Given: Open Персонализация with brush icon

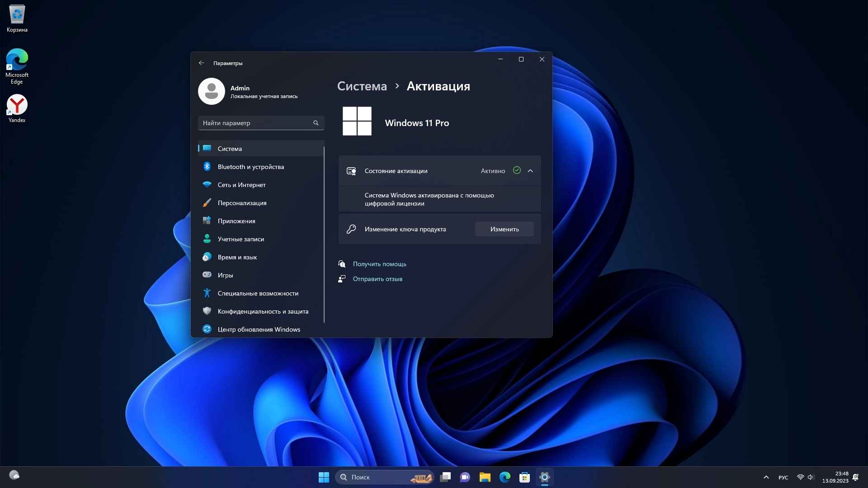Looking at the screenshot, I should [242, 203].
